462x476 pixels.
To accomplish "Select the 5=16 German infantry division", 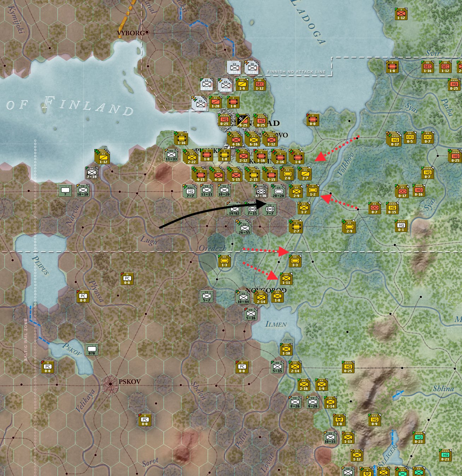I will (251, 314).
